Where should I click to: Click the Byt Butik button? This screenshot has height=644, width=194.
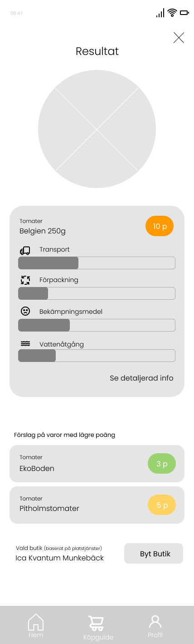click(154, 554)
